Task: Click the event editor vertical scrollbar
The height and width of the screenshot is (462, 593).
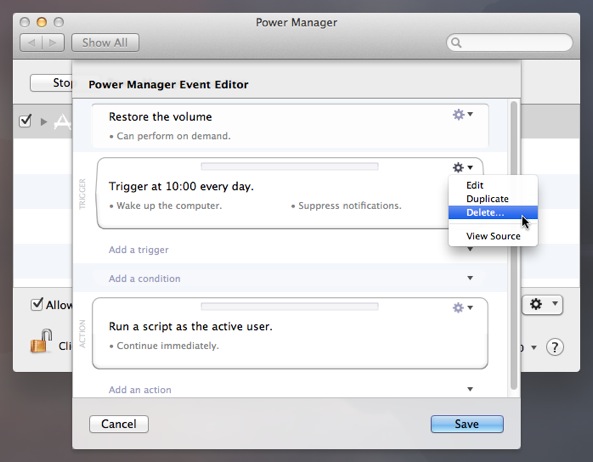Action: [514, 245]
